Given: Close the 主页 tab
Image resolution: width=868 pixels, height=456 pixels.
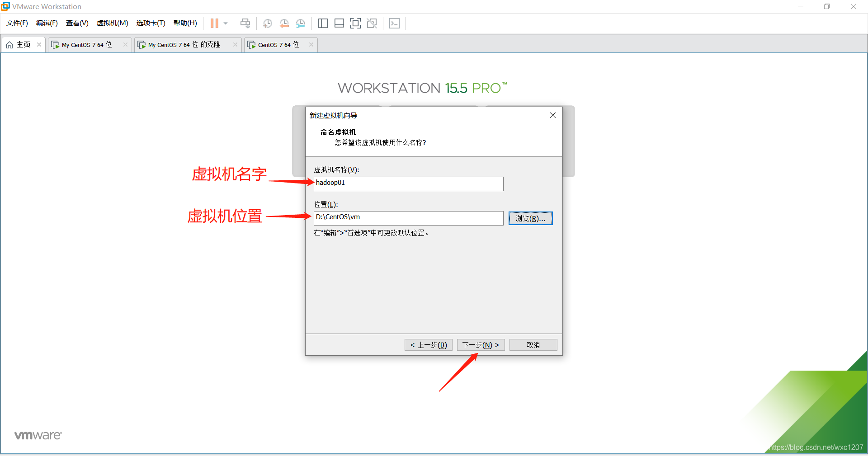Looking at the screenshot, I should point(39,44).
